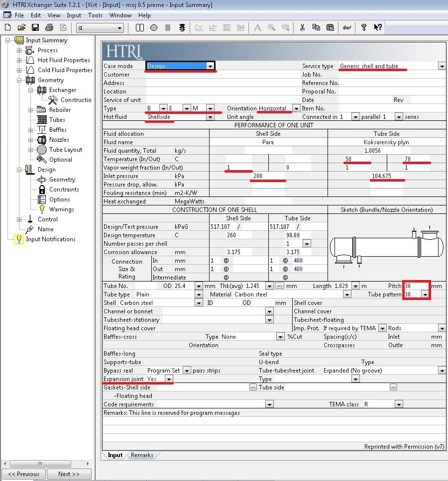Open the File menu
448x481 pixels.
point(19,15)
